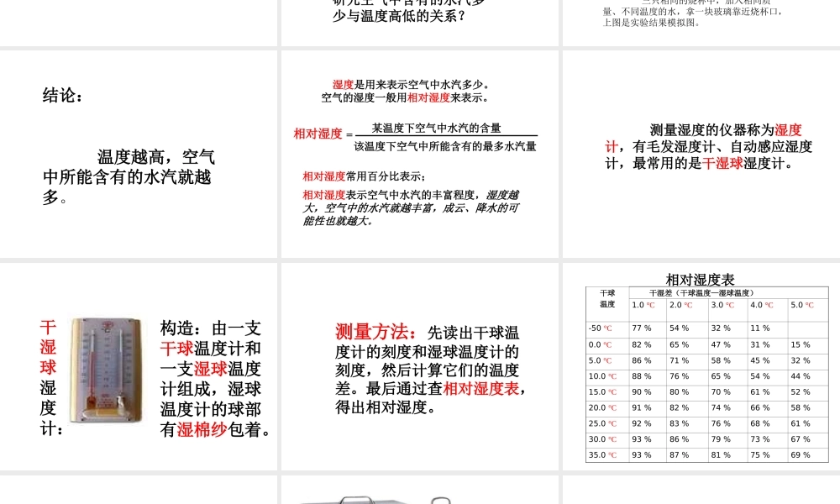This screenshot has width=840, height=504.
Task: Click the partially visible slide about 温度高低的关系
Action: pyautogui.click(x=419, y=23)
